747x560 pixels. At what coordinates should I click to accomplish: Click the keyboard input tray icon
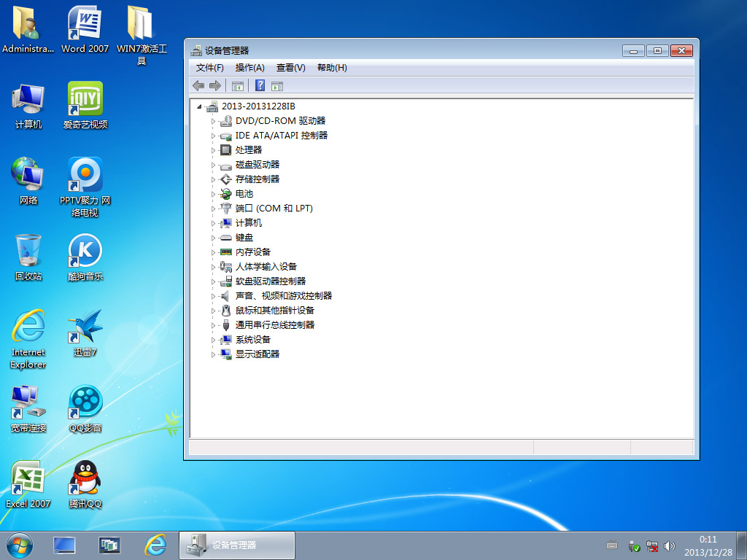(x=612, y=545)
